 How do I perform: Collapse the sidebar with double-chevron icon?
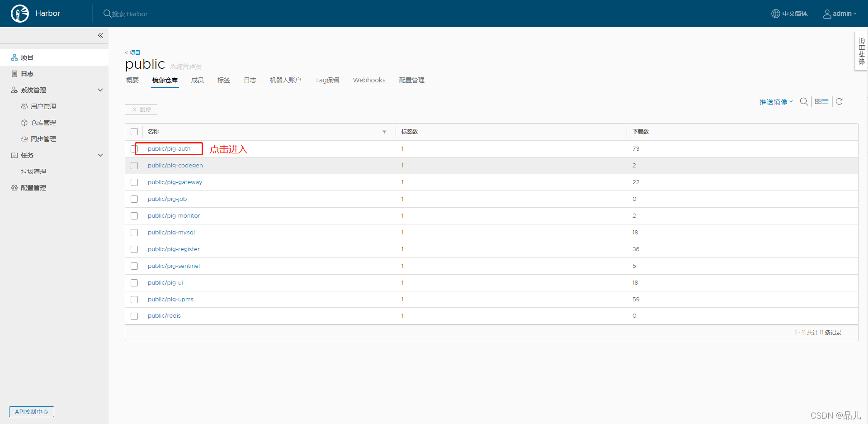click(x=100, y=35)
